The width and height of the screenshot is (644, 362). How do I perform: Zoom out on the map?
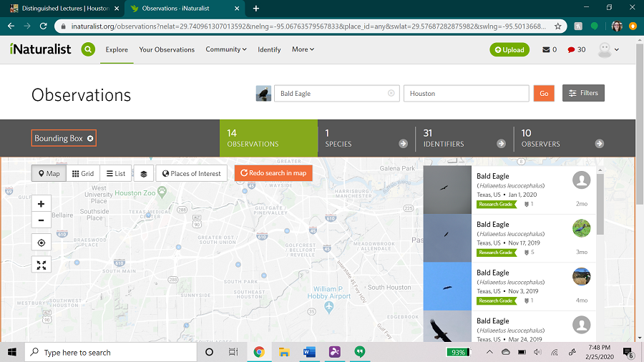click(41, 220)
